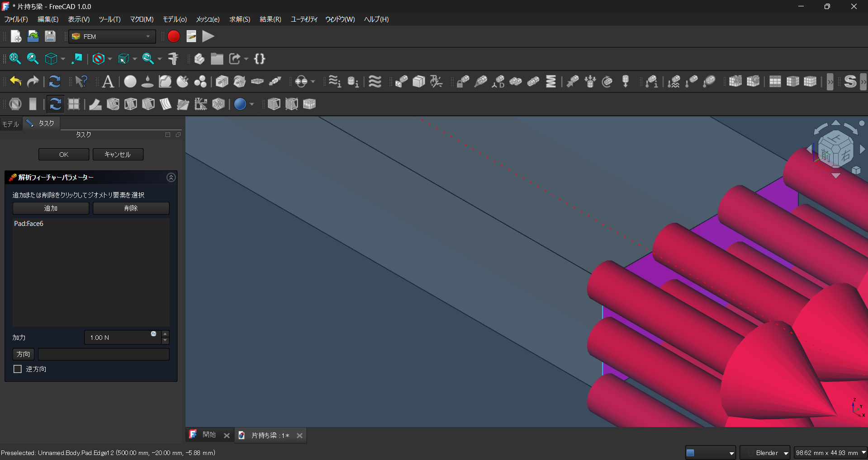Open the Help menu (ヘルプ)
This screenshot has width=868, height=460.
pyautogui.click(x=376, y=19)
